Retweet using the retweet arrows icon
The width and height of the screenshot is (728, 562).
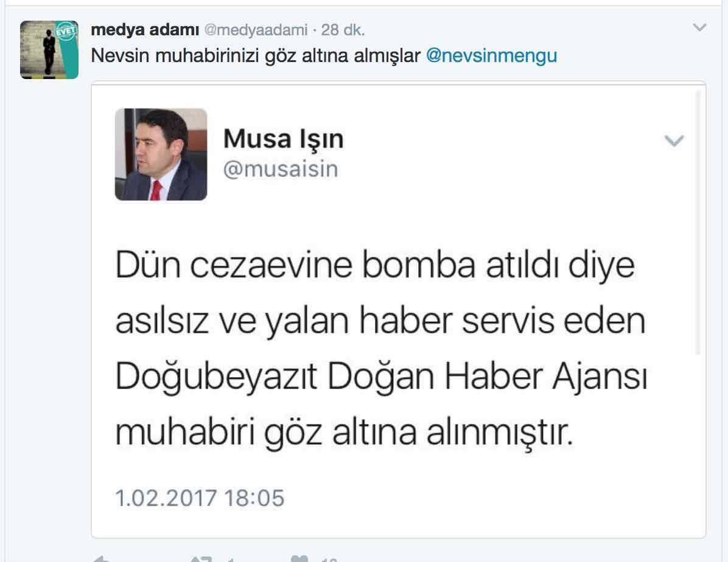[201, 559]
